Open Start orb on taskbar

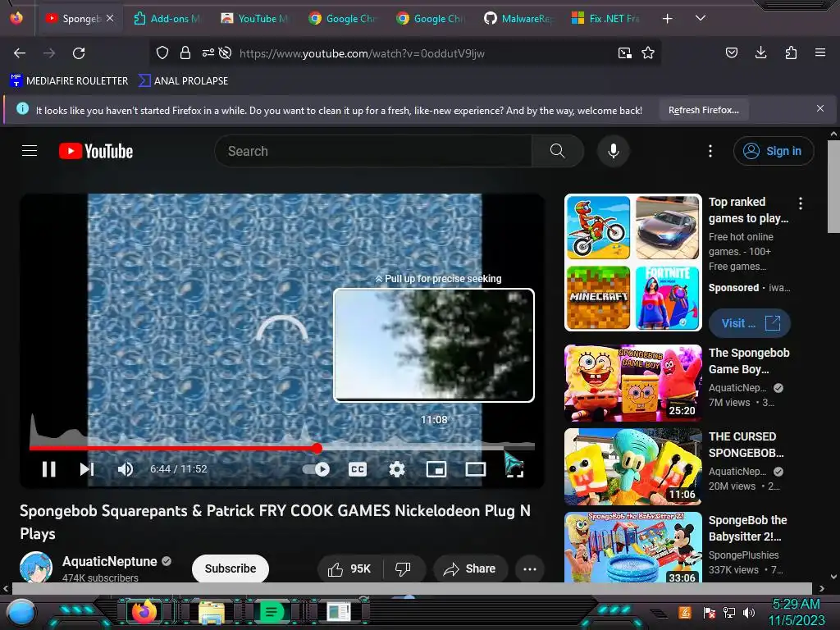point(21,613)
